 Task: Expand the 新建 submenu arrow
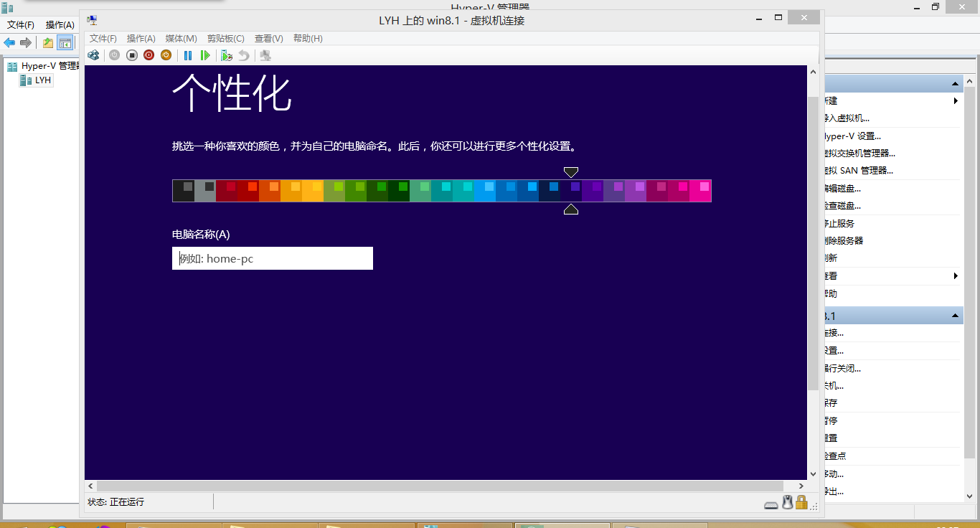pos(956,101)
